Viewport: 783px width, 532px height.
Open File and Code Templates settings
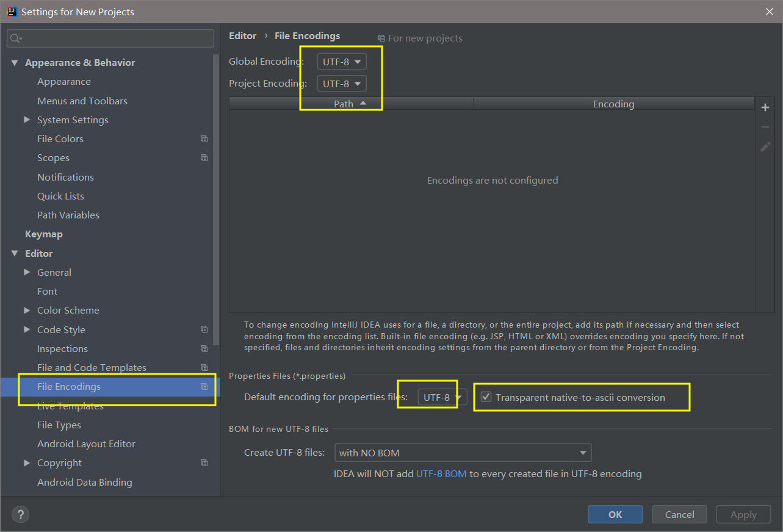(92, 368)
